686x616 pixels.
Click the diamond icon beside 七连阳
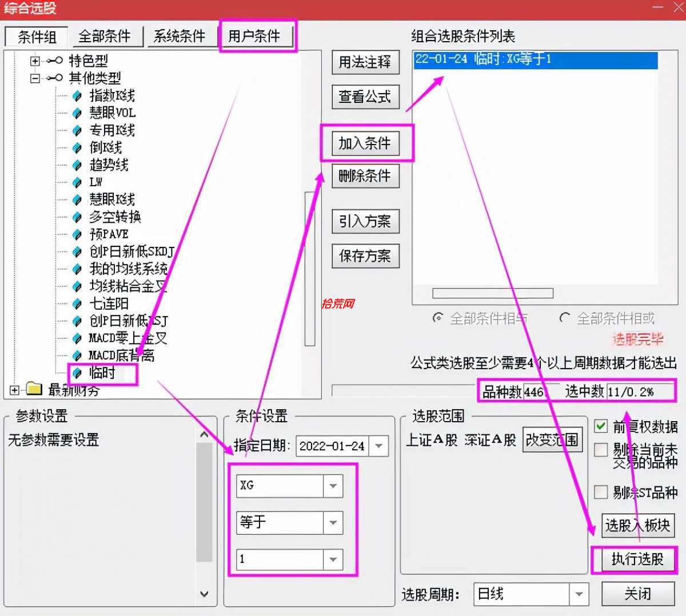click(x=77, y=304)
